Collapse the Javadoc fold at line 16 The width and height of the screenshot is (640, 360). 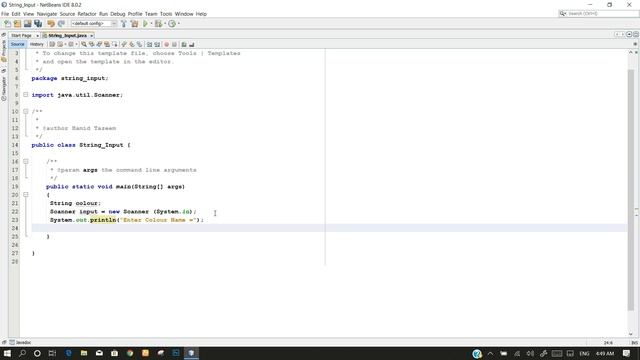26,162
